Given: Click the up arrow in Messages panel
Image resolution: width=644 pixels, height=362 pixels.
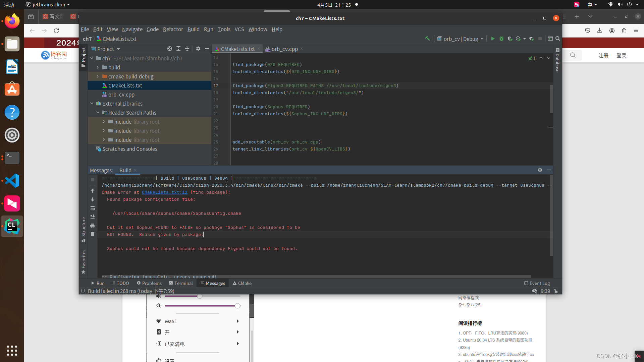Looking at the screenshot, I should [93, 191].
